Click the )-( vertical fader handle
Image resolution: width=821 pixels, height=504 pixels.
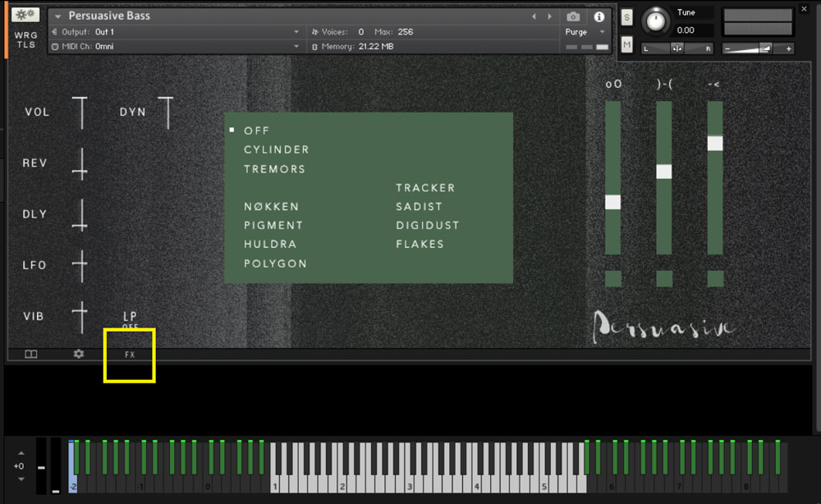(x=664, y=171)
